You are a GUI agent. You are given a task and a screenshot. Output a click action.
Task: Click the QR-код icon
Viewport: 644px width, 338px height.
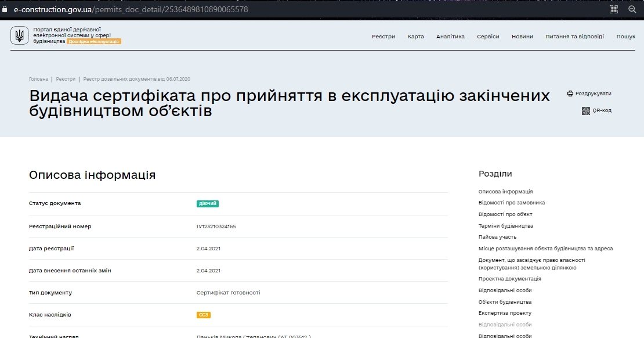pos(586,110)
